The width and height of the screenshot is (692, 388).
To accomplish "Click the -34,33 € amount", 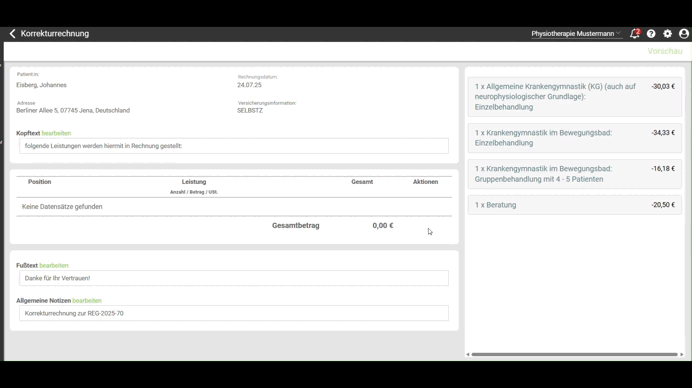I will point(663,133).
